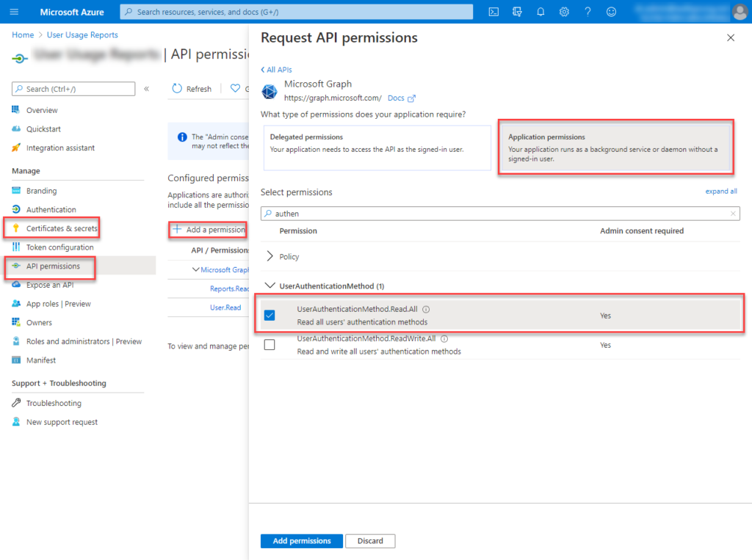
Task: Open Certificates & secrets menu item
Action: click(x=62, y=228)
